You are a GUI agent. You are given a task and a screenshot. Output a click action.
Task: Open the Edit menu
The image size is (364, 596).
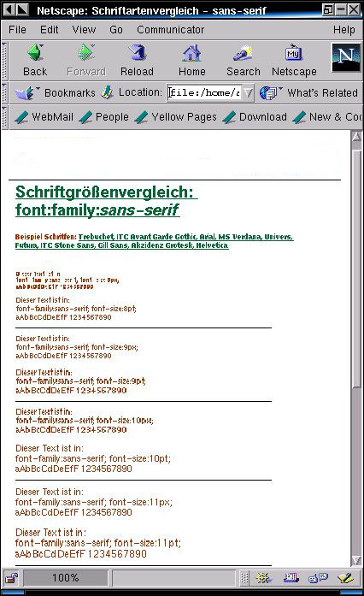point(49,30)
